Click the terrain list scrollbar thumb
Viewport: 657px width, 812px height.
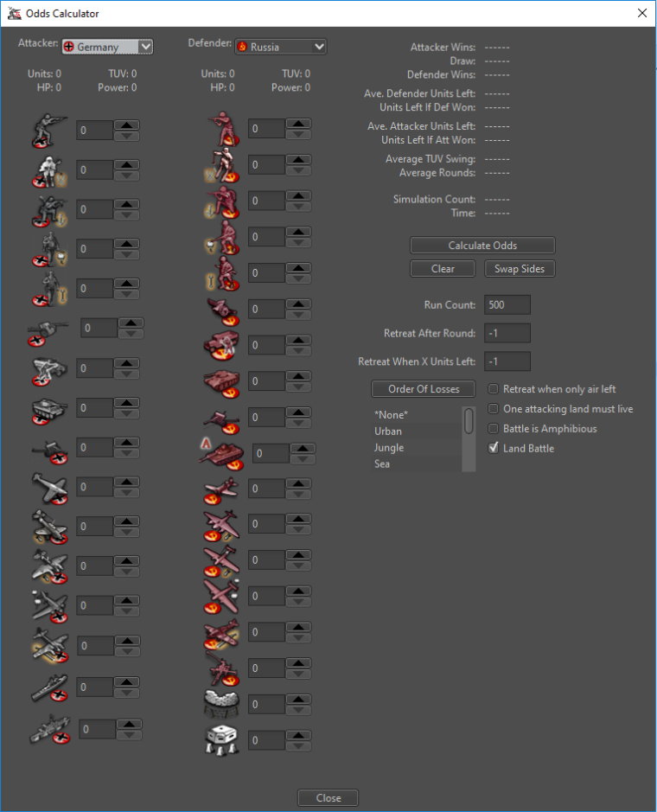(x=469, y=420)
